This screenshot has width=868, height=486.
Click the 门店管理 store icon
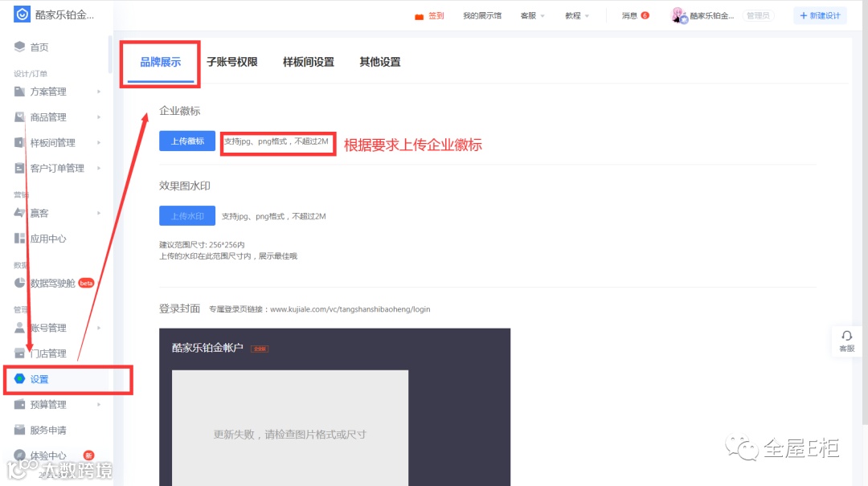(x=20, y=353)
